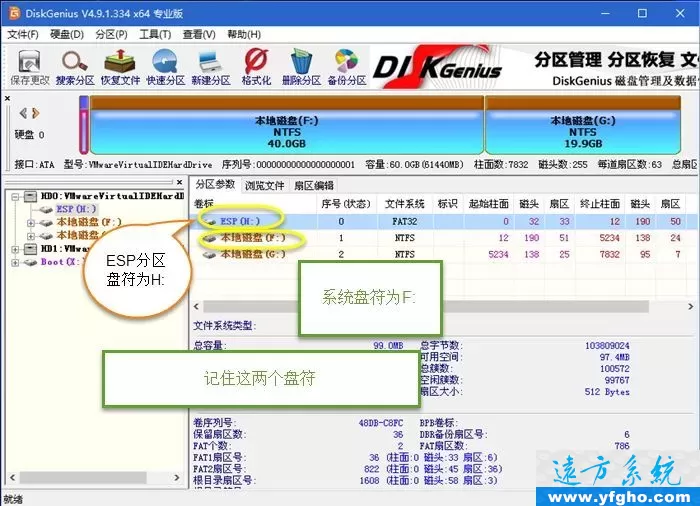The image size is (700, 506).
Task: Go to next disk with right arrow
Action: click(36, 113)
